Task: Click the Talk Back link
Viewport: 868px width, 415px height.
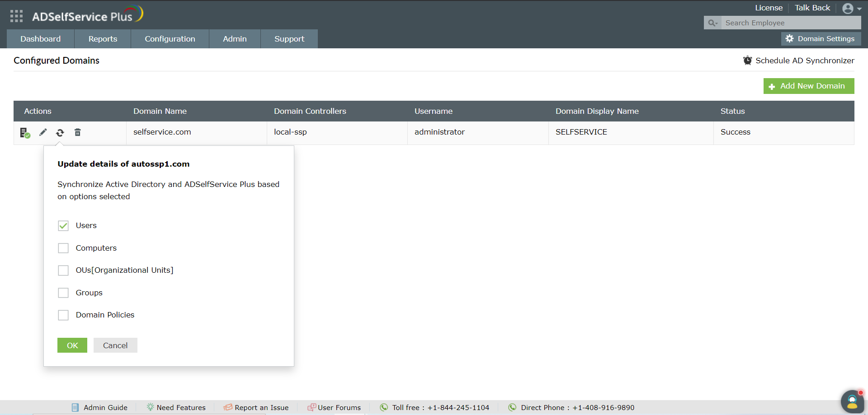Action: pos(812,8)
